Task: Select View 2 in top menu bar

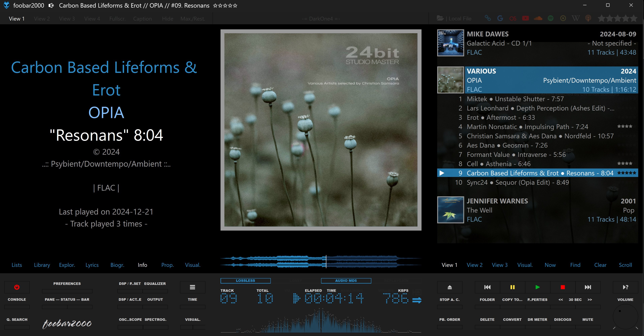Action: click(x=42, y=19)
